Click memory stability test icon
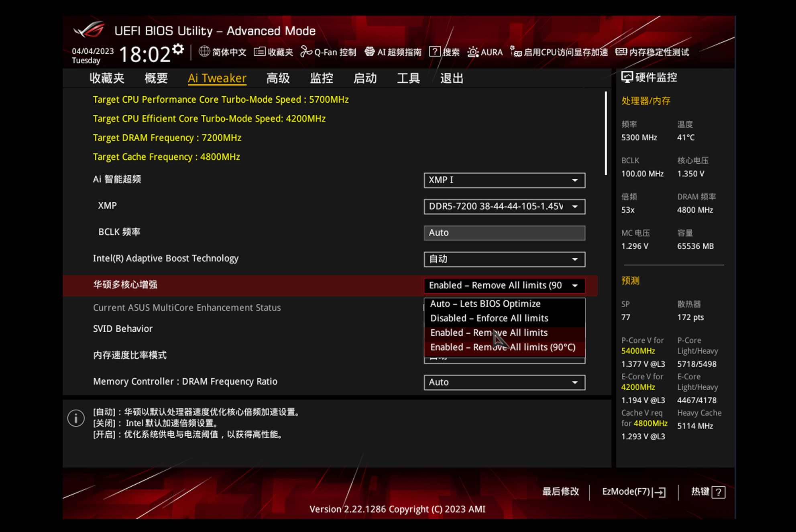 [621, 52]
